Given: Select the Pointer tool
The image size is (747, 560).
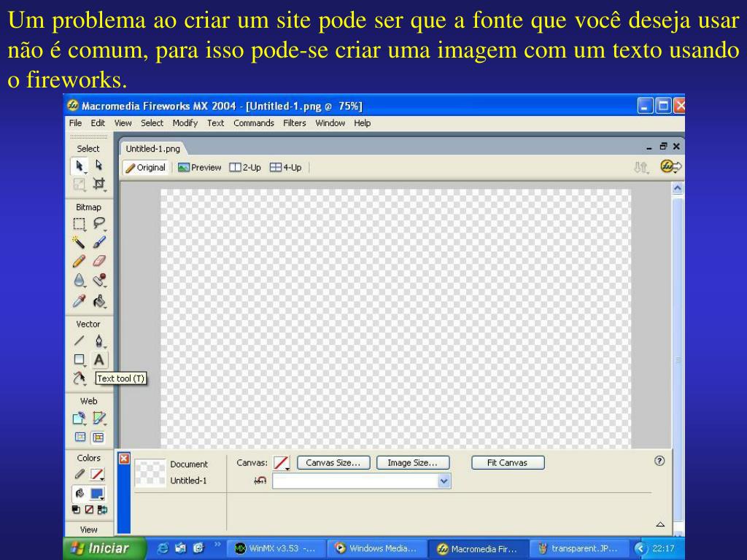Looking at the screenshot, I should click(x=79, y=166).
